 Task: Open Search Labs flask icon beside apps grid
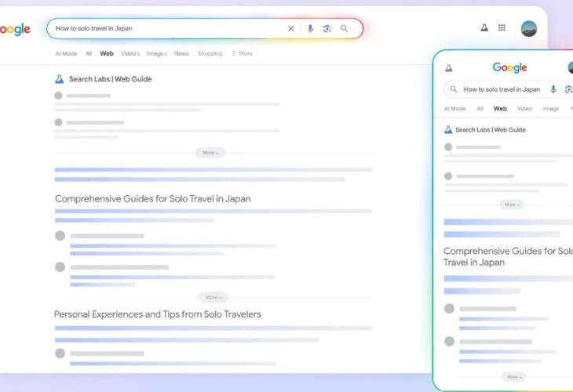[484, 27]
